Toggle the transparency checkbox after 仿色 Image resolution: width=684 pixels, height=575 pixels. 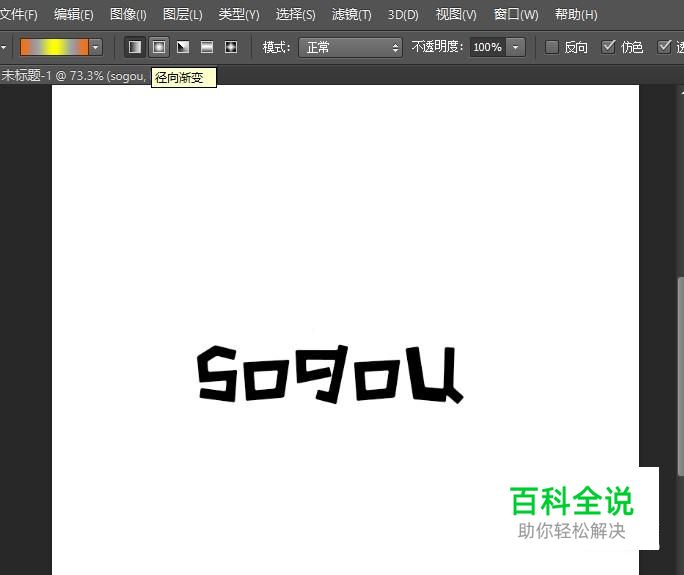(664, 47)
